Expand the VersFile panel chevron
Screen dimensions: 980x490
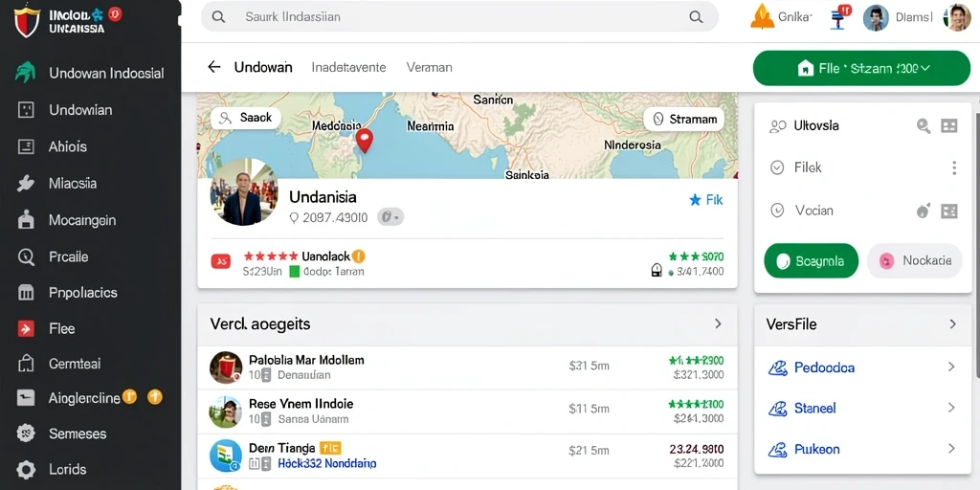pyautogui.click(x=952, y=323)
